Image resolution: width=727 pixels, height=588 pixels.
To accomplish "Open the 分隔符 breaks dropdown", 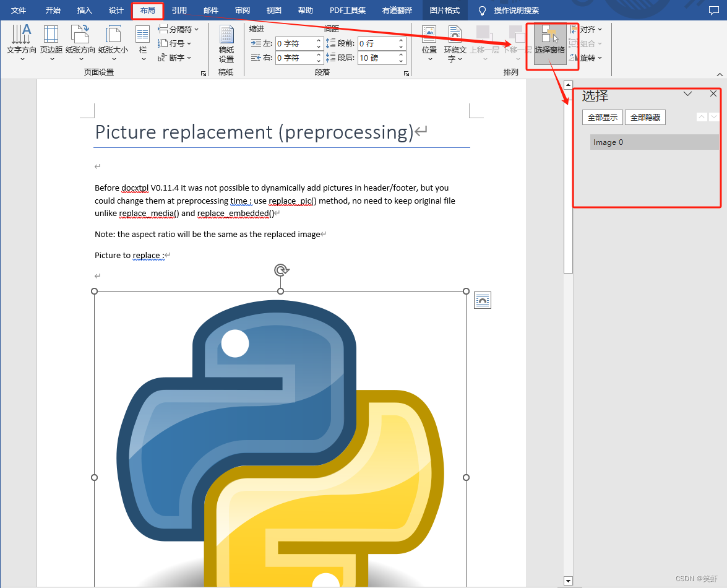I will tap(179, 29).
